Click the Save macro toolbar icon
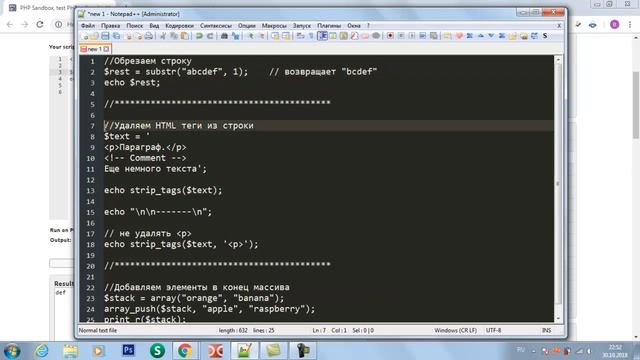This screenshot has width=640, height=360. 433,36
